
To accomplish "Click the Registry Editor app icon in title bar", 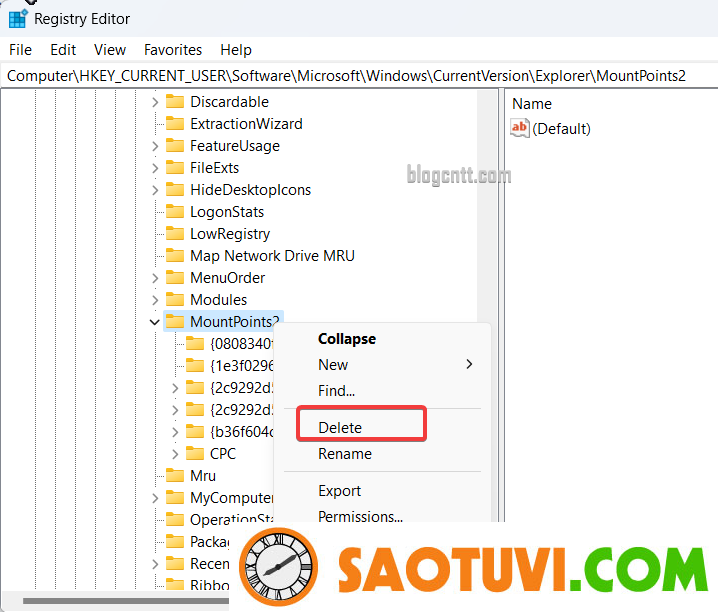I will point(17,19).
